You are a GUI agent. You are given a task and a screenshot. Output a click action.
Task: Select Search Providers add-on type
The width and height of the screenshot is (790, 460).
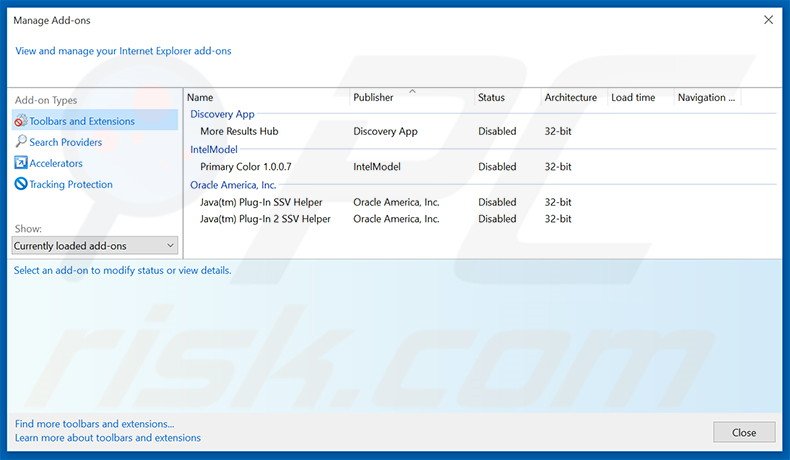pos(65,142)
